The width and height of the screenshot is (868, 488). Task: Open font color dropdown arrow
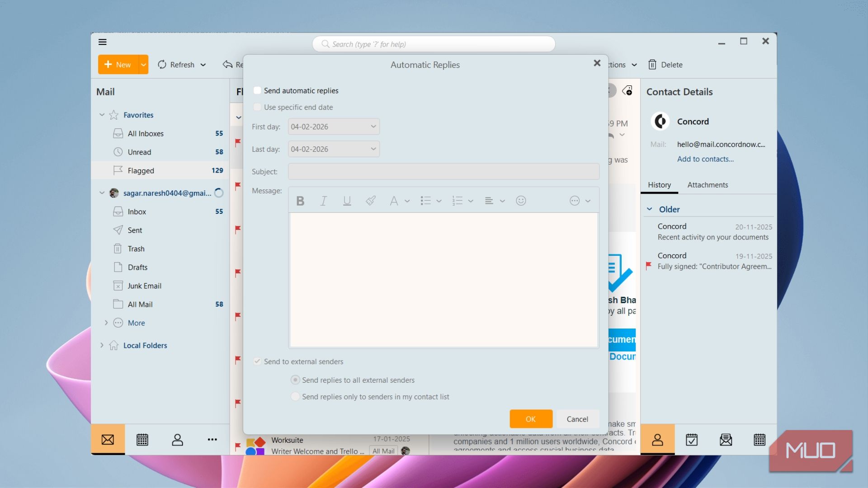pyautogui.click(x=407, y=201)
